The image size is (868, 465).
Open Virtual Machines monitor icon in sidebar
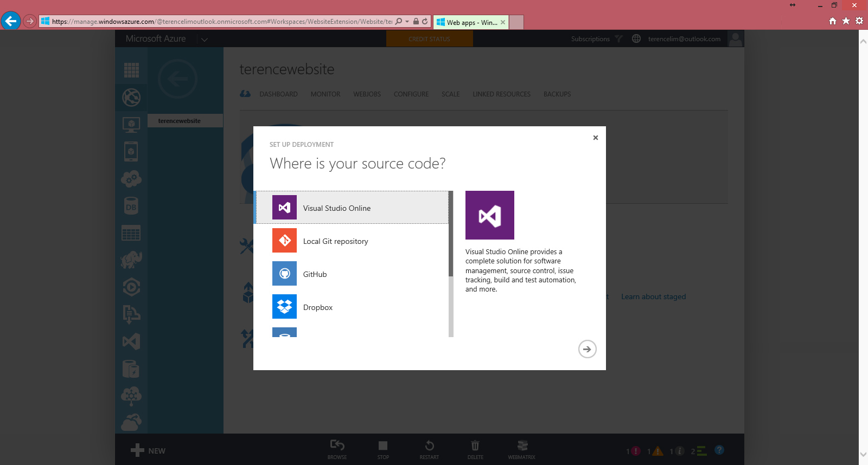[x=131, y=125]
